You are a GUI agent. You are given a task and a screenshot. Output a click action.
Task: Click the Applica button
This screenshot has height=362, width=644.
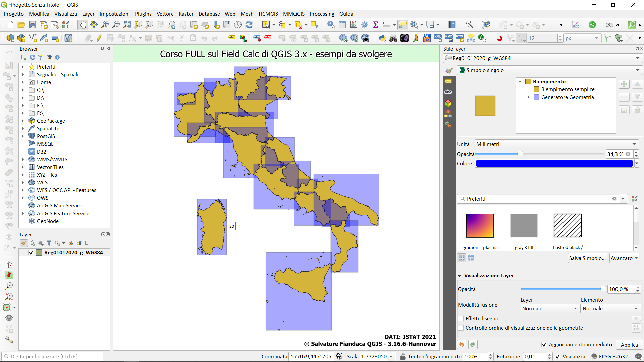pos(629,345)
